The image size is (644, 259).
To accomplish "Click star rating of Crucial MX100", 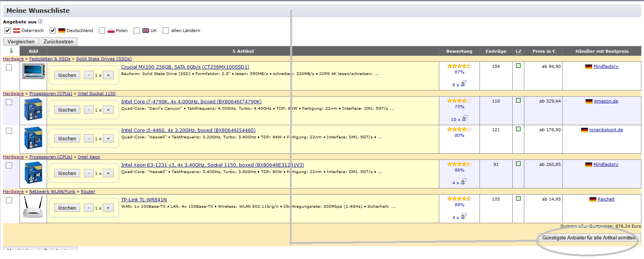I will 459,66.
